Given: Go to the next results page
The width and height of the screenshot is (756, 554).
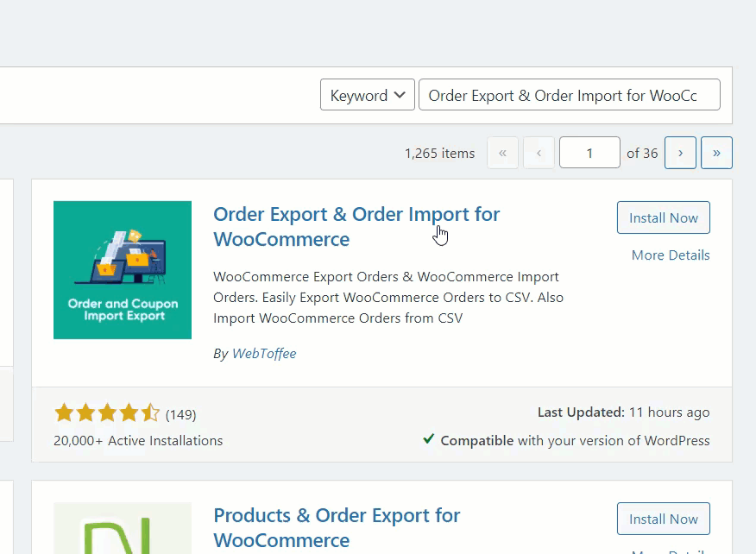Looking at the screenshot, I should click(x=680, y=153).
